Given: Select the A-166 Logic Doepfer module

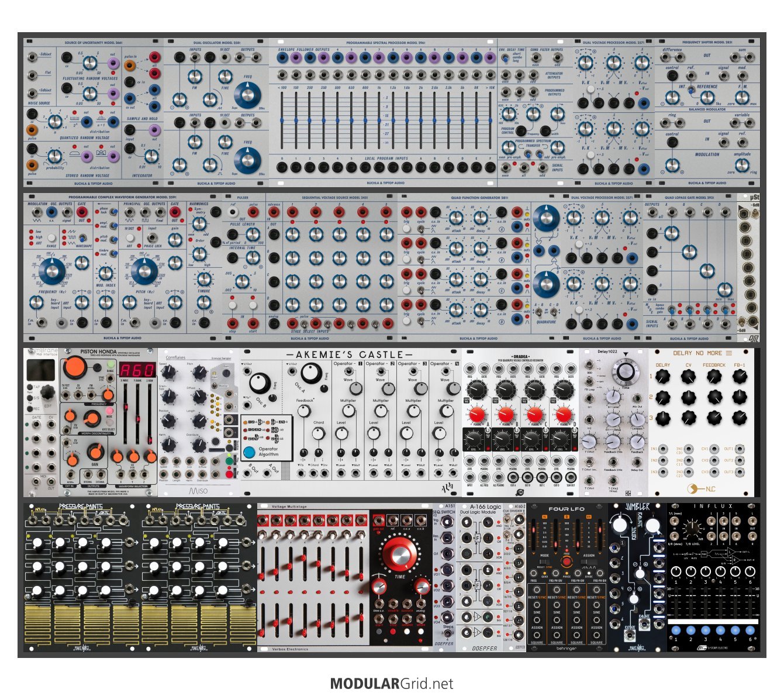Looking at the screenshot, I should point(478,577).
